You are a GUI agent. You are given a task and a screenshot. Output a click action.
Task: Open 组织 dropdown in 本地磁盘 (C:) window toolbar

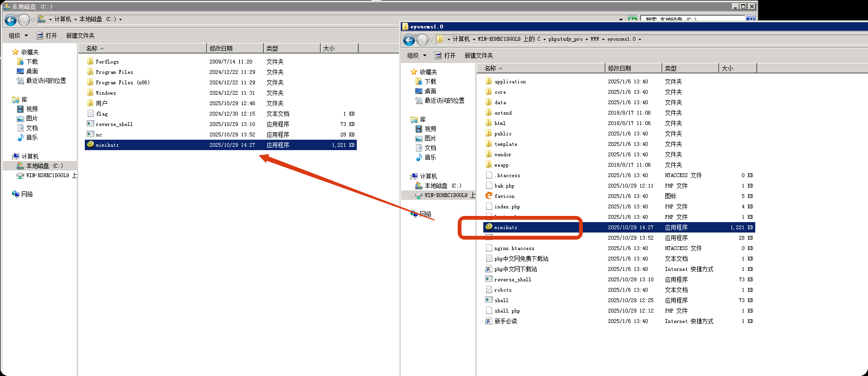pyautogui.click(x=18, y=36)
